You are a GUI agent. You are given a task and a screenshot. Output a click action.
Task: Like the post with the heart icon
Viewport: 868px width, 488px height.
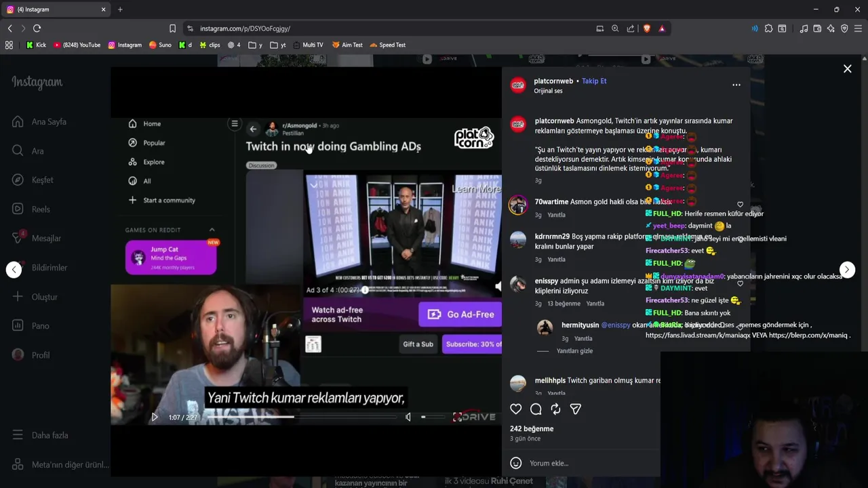coord(516,409)
